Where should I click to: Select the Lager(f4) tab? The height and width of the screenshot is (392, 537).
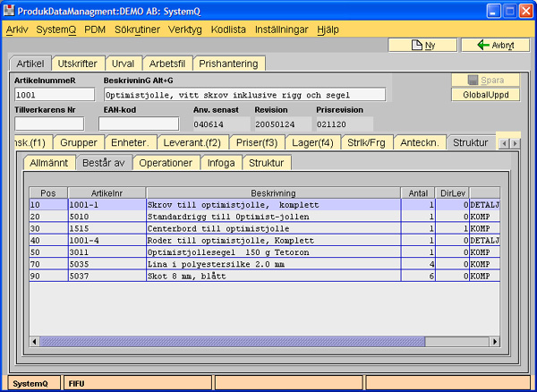click(312, 142)
